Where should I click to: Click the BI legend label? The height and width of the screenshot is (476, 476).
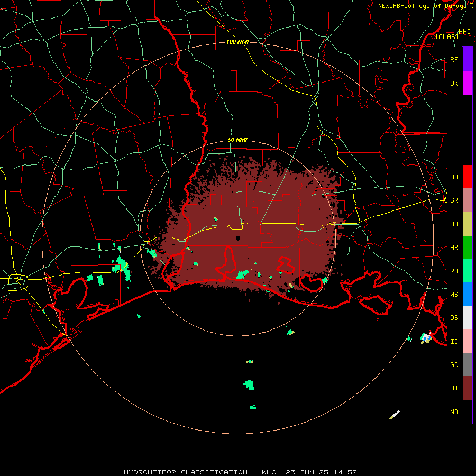coord(454,388)
